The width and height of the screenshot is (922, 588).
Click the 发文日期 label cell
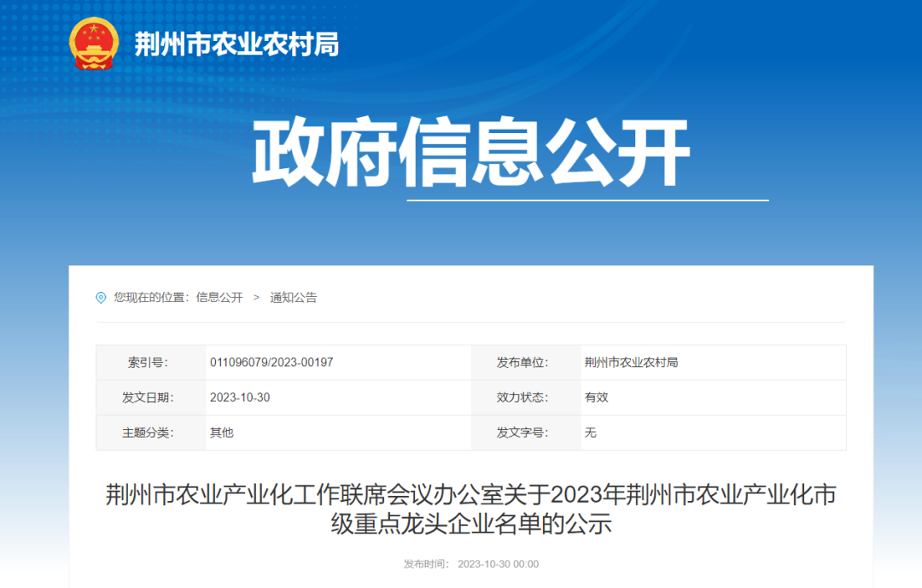(152, 397)
